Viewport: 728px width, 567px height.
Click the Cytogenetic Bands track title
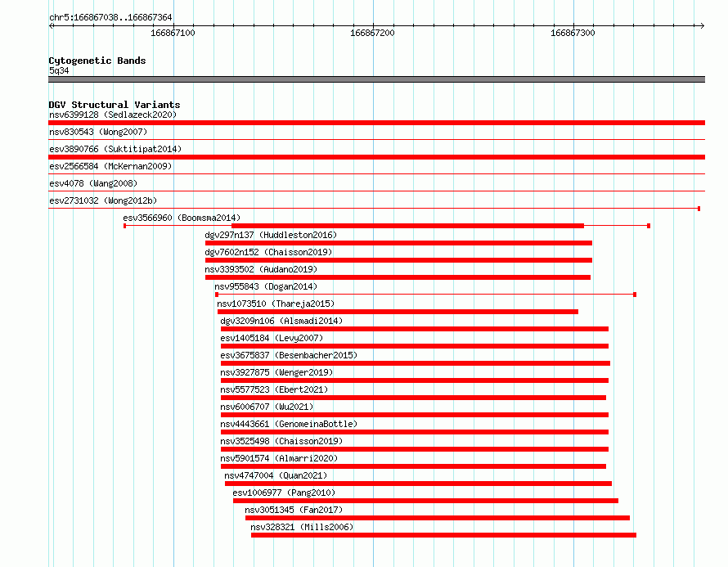(97, 61)
